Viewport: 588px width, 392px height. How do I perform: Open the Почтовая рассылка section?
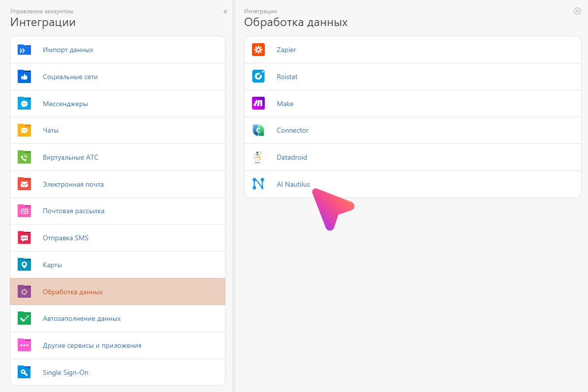click(73, 211)
